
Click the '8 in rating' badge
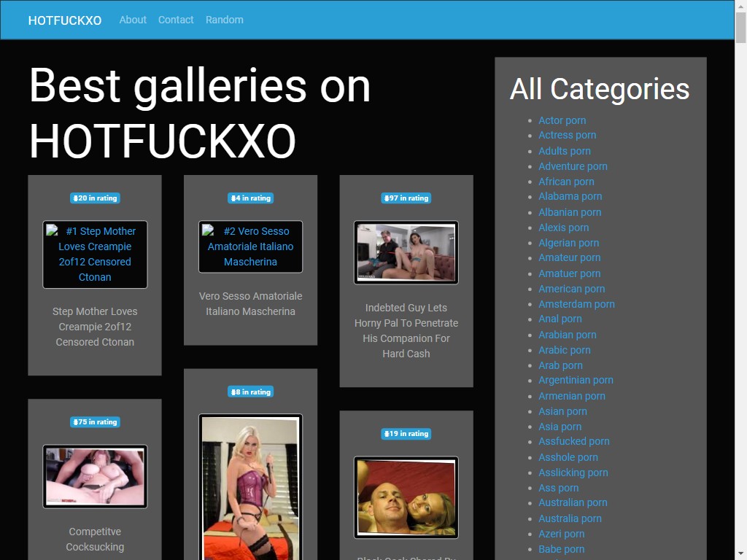[250, 392]
